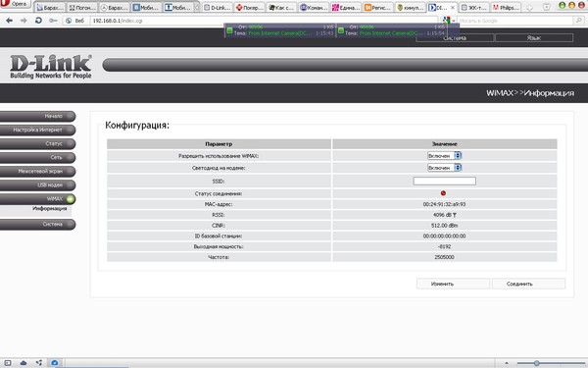Toggle the Opera Turbo icon in status bar
The width and height of the screenshot is (588, 368).
pyautogui.click(x=54, y=363)
